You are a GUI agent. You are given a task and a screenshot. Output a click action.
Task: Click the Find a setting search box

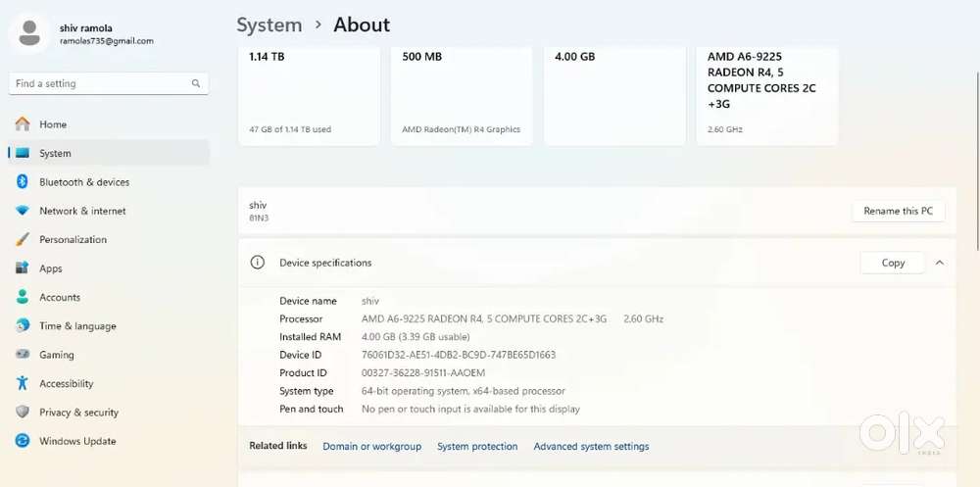(109, 83)
